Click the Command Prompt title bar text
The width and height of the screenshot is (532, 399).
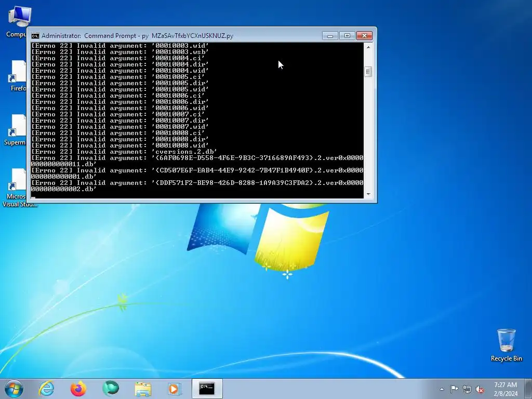(137, 36)
